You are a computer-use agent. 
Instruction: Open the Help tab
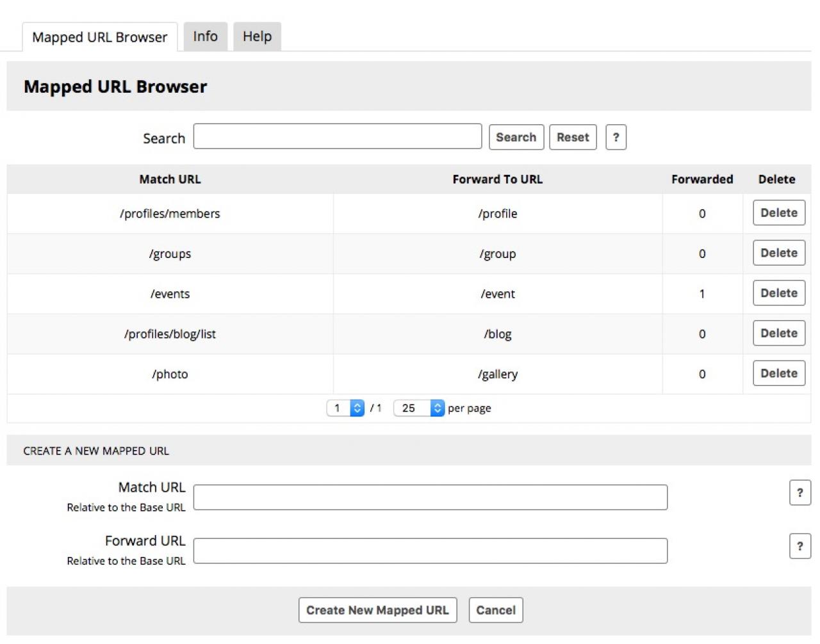click(x=257, y=36)
